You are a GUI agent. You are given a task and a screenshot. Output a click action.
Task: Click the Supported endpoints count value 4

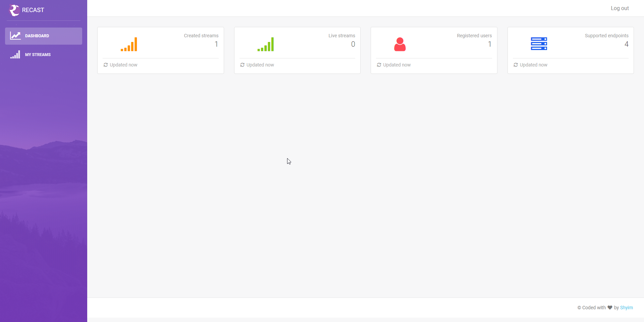(x=627, y=44)
